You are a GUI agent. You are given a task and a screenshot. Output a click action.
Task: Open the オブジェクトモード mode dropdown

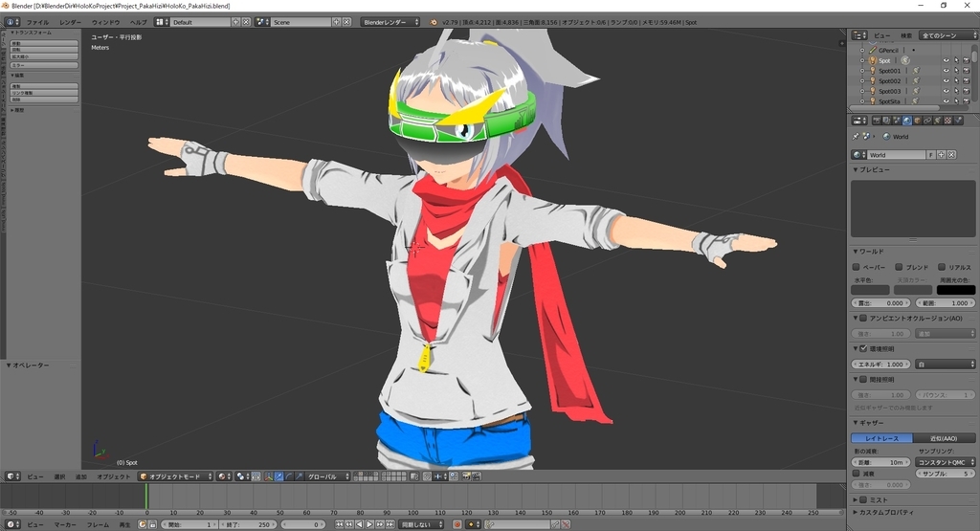(x=176, y=476)
